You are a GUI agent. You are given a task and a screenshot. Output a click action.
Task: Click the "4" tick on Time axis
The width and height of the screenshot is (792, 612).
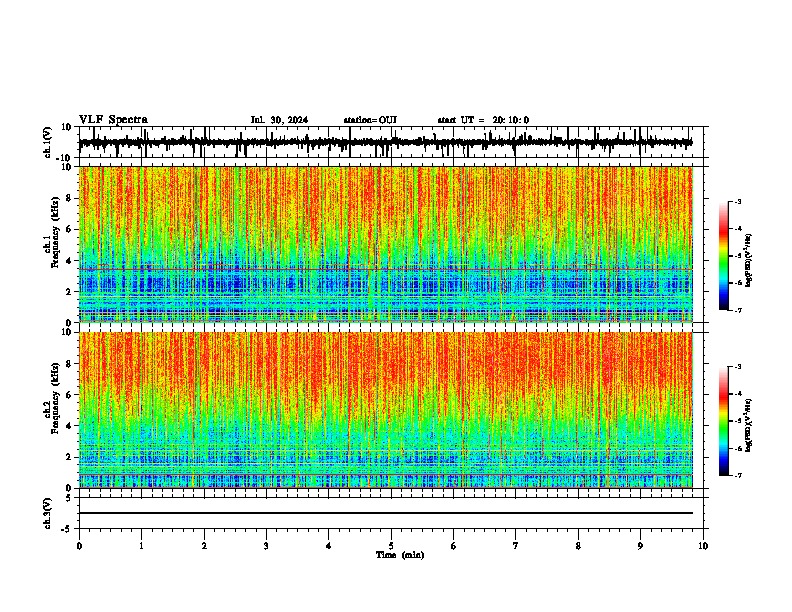(x=329, y=546)
